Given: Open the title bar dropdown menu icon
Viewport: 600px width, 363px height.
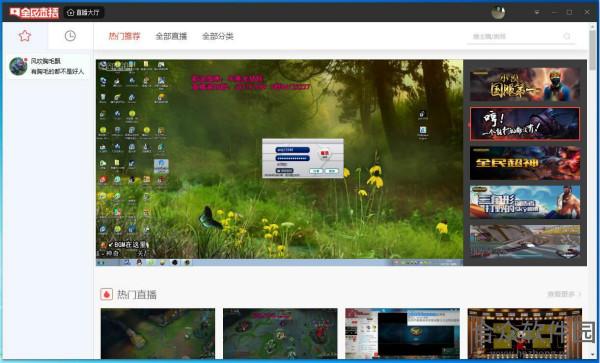Looking at the screenshot, I should coord(537,12).
